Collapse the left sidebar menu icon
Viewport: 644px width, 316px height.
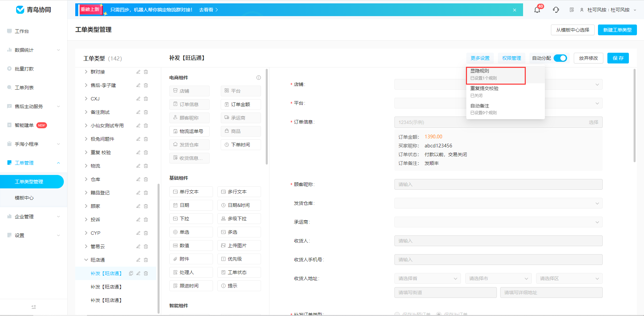pos(34,307)
